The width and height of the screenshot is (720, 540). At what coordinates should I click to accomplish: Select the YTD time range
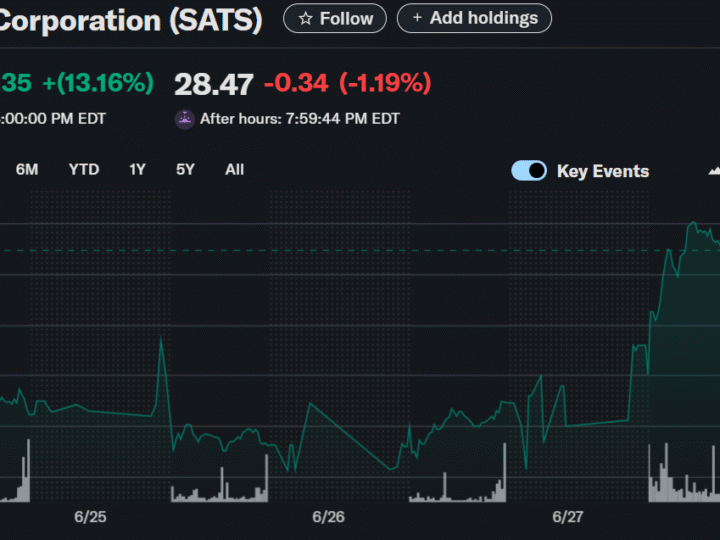(x=84, y=169)
